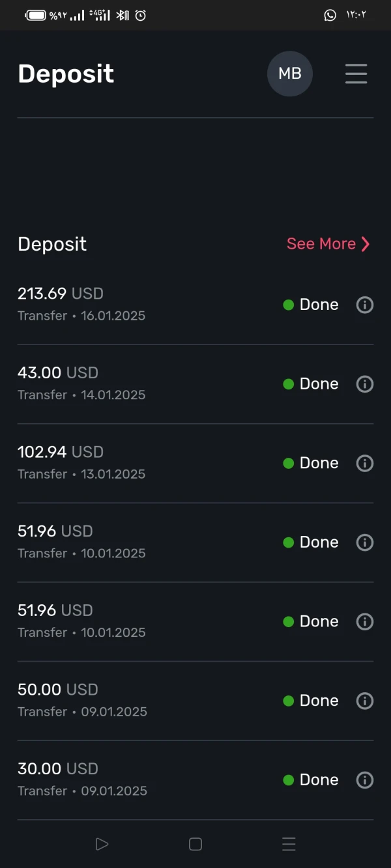Show info for the 213.69 USD deposit
This screenshot has width=391, height=868.
365,305
